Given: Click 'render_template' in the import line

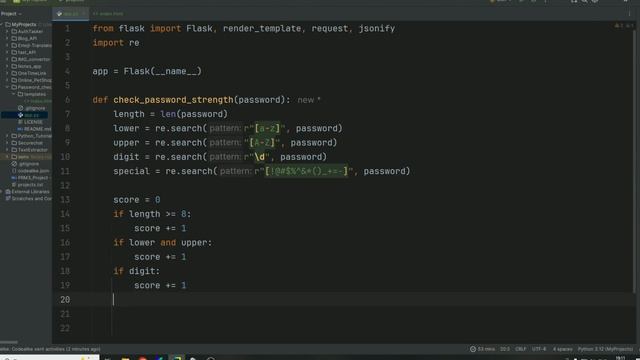Looking at the screenshot, I should pyautogui.click(x=262, y=29).
